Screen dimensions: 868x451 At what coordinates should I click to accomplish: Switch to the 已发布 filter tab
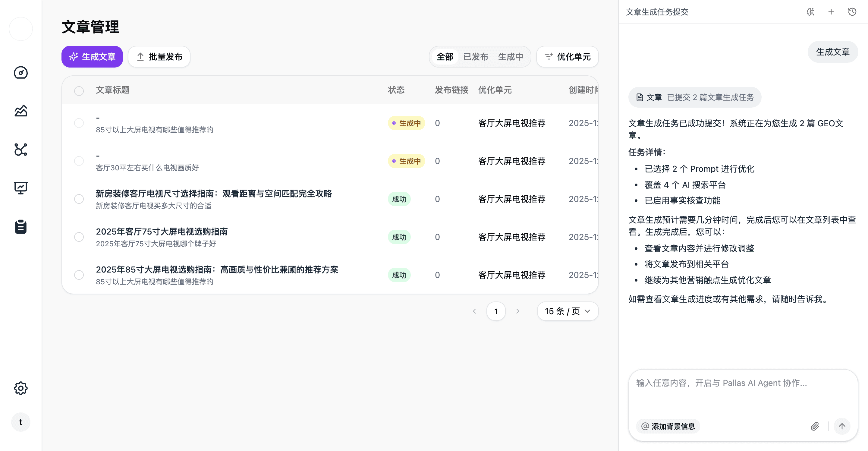point(476,57)
